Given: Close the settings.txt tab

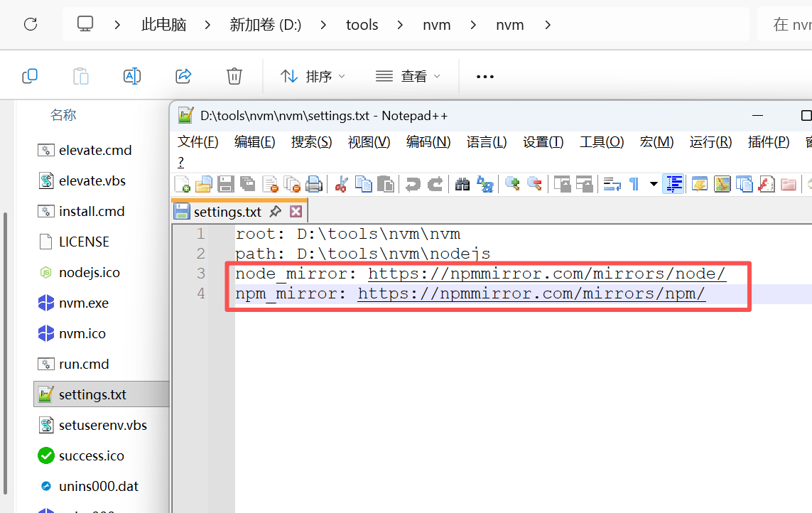Looking at the screenshot, I should coord(296,212).
